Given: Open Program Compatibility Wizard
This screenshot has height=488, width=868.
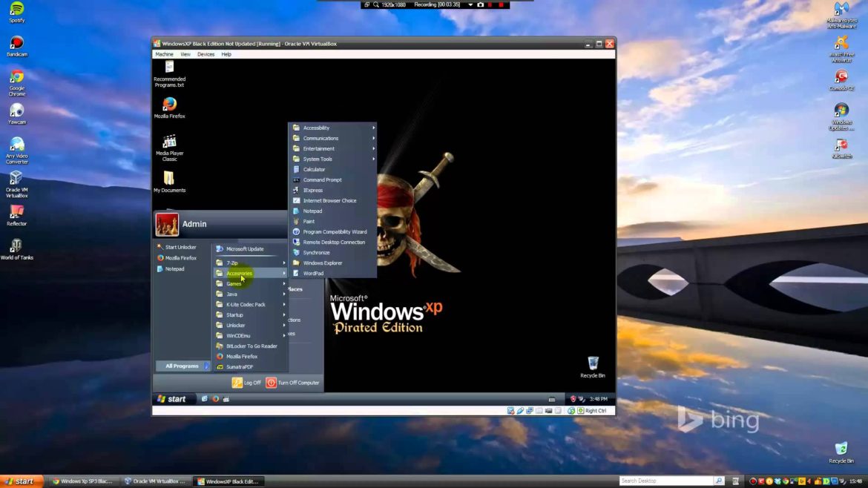Looking at the screenshot, I should (x=332, y=232).
